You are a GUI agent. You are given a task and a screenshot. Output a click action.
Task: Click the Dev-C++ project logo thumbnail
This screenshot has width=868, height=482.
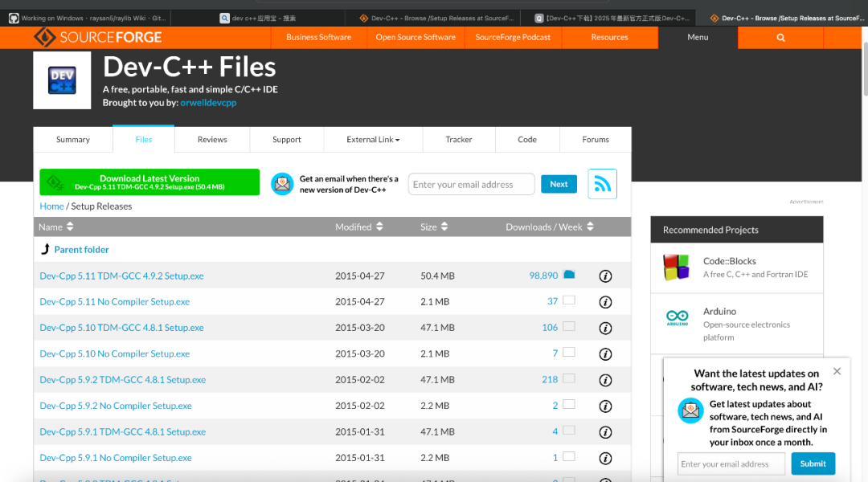click(x=62, y=80)
